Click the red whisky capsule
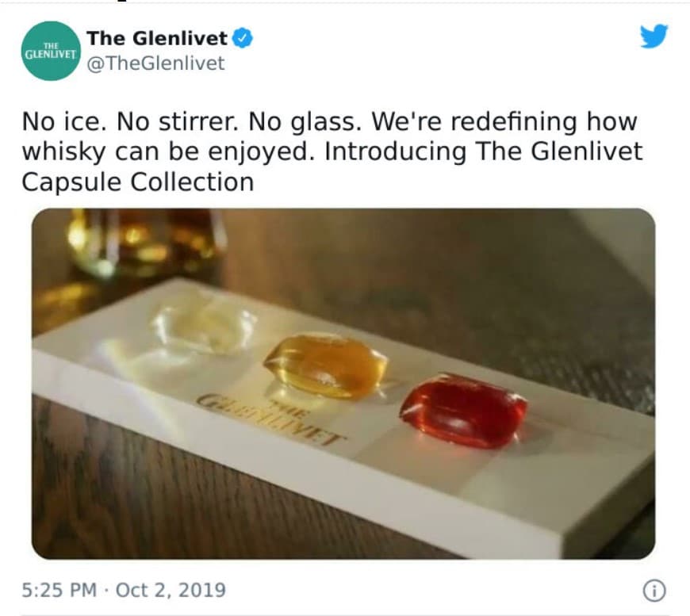690x616 pixels. coord(464,410)
